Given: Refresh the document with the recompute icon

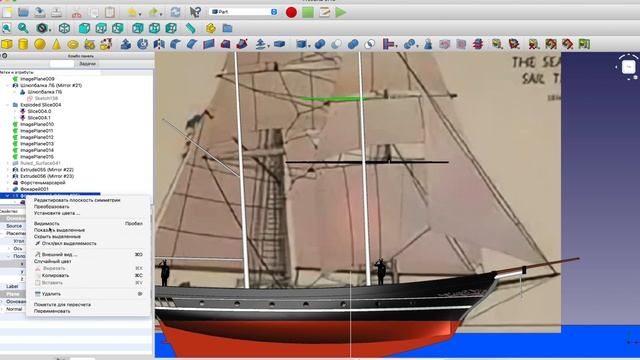Looking at the screenshot, I should [176, 12].
